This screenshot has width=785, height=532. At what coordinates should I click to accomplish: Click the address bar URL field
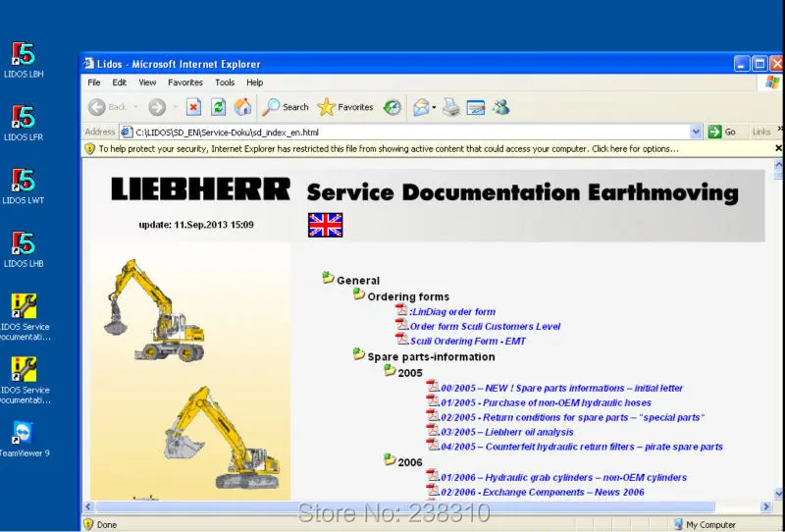(x=410, y=133)
